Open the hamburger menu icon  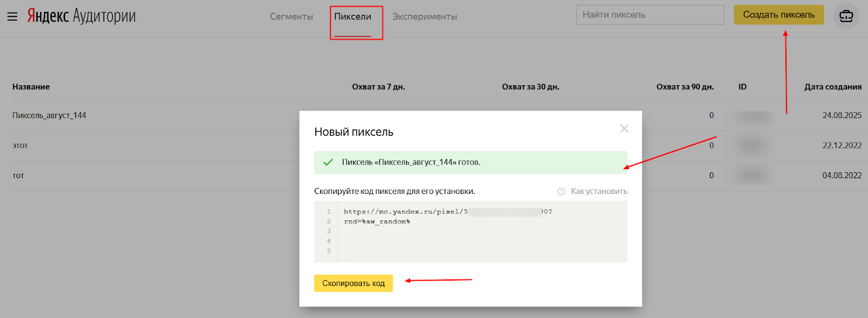point(12,17)
